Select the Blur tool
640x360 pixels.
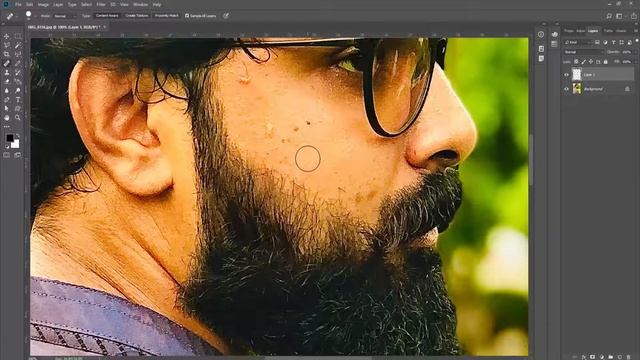(x=7, y=91)
